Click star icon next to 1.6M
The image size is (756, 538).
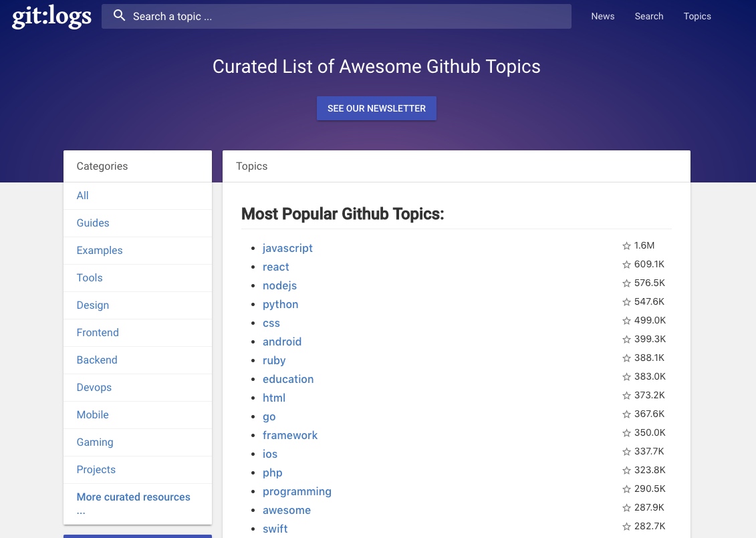click(x=627, y=246)
